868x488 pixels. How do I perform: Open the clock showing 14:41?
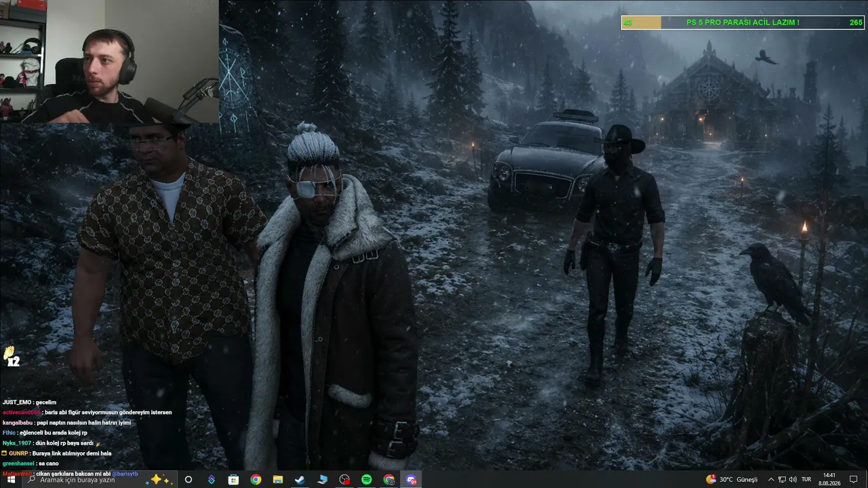pyautogui.click(x=829, y=480)
